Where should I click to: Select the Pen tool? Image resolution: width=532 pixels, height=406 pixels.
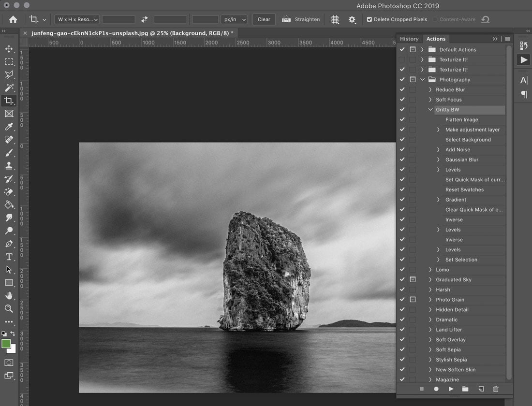9,244
